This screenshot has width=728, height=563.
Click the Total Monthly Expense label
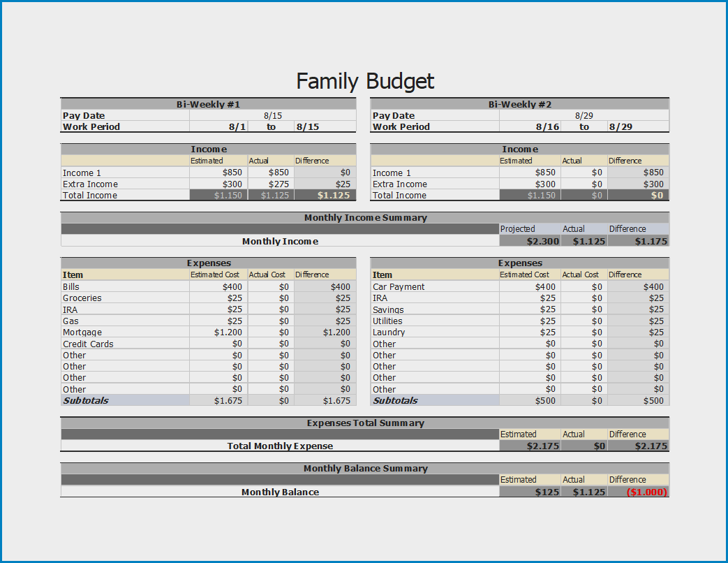tap(280, 446)
